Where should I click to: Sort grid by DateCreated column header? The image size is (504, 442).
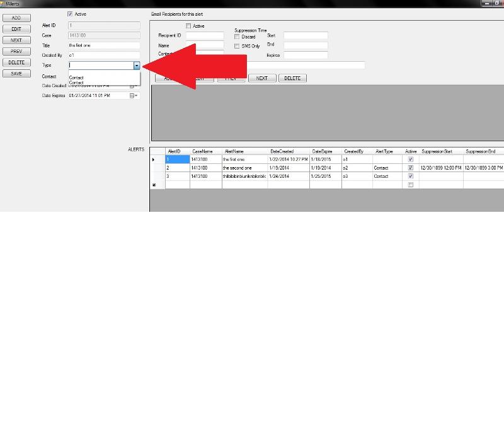pos(282,151)
